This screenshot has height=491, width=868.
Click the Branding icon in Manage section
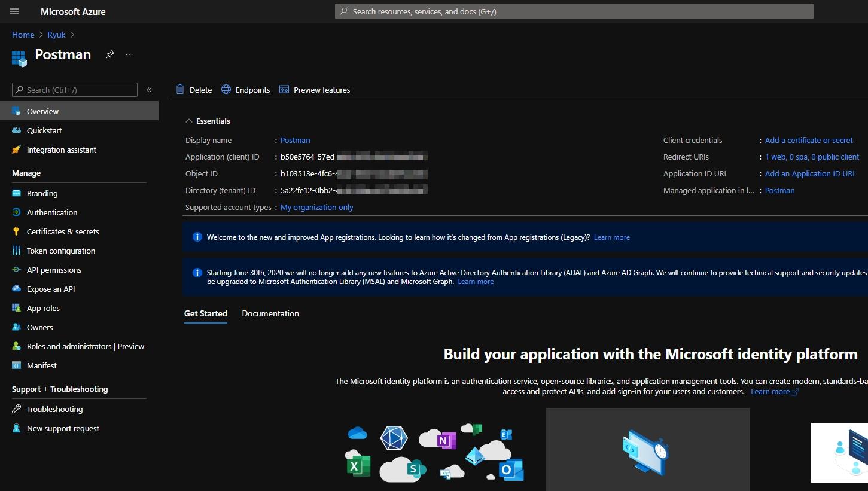(x=16, y=193)
